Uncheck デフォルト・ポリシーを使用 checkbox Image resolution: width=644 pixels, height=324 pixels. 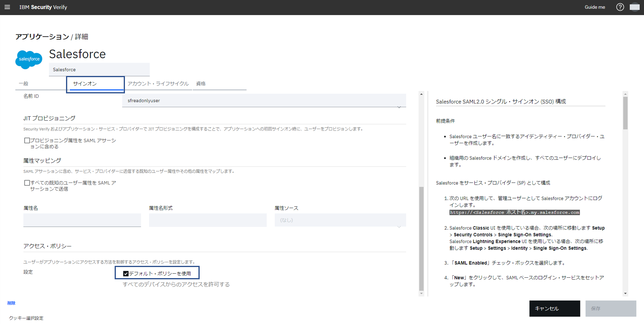(x=126, y=273)
